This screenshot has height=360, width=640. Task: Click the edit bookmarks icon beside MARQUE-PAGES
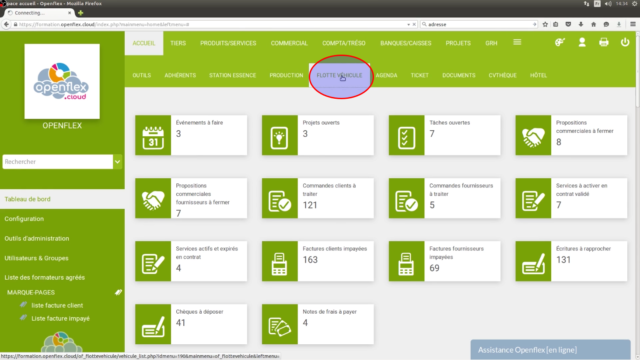click(x=118, y=292)
